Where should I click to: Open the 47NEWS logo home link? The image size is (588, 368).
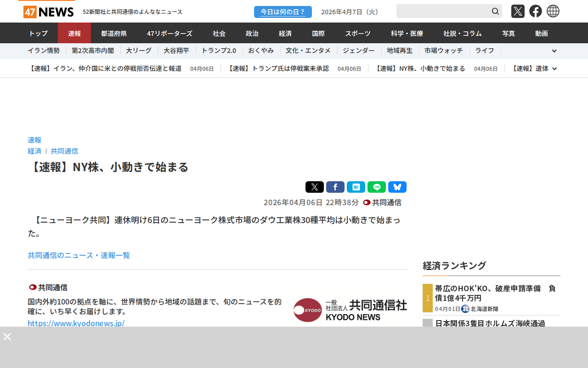[48, 11]
